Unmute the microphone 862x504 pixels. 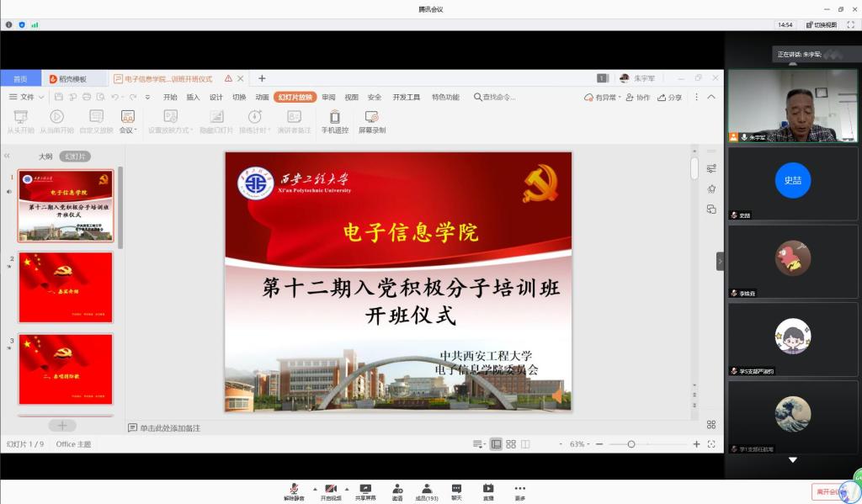294,491
